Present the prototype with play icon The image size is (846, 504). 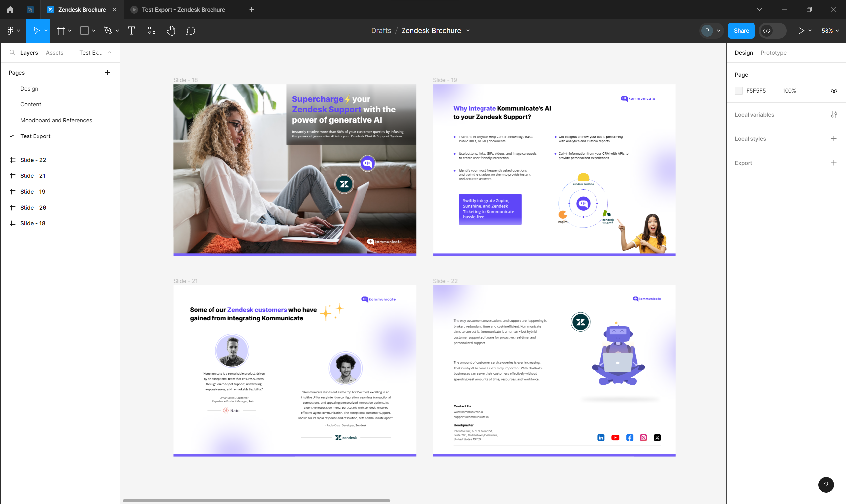pyautogui.click(x=801, y=30)
